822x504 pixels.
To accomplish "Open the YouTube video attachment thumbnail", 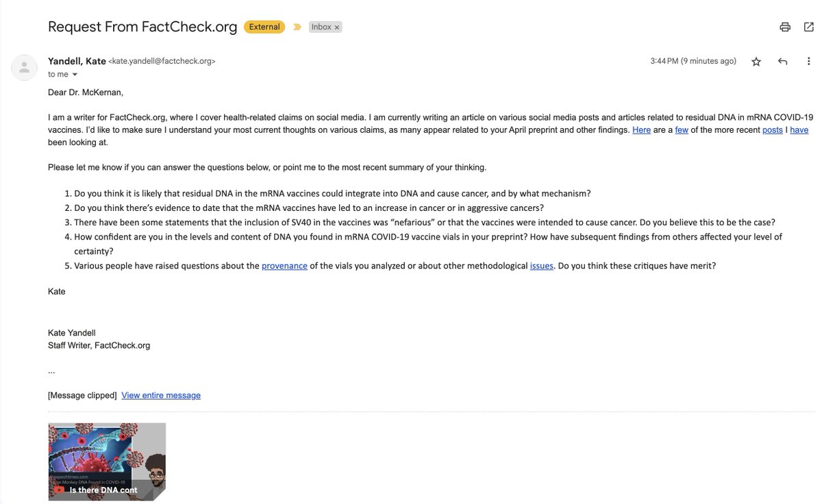I will [x=107, y=461].
